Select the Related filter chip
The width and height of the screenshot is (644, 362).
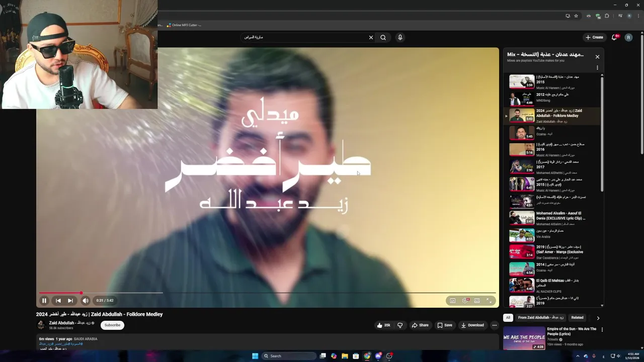click(x=577, y=318)
